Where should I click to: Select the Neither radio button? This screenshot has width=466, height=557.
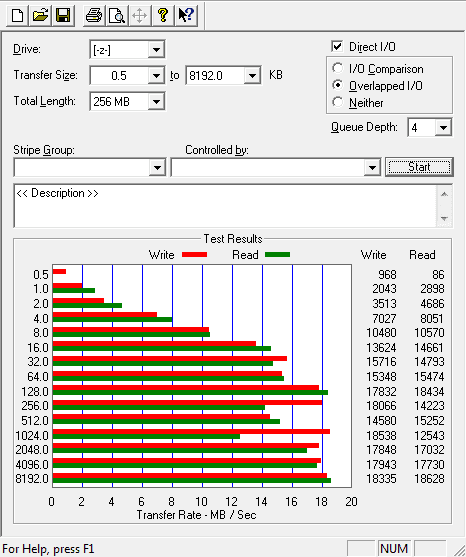click(337, 102)
